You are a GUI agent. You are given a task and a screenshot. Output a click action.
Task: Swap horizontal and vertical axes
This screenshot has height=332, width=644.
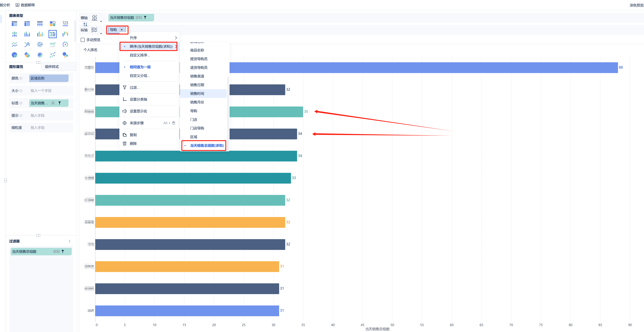pyautogui.click(x=85, y=25)
